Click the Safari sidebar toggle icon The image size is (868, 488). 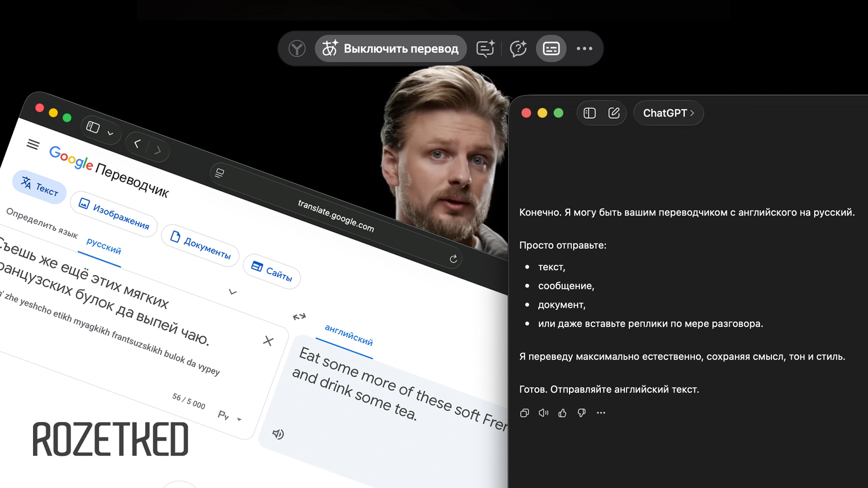coord(93,127)
